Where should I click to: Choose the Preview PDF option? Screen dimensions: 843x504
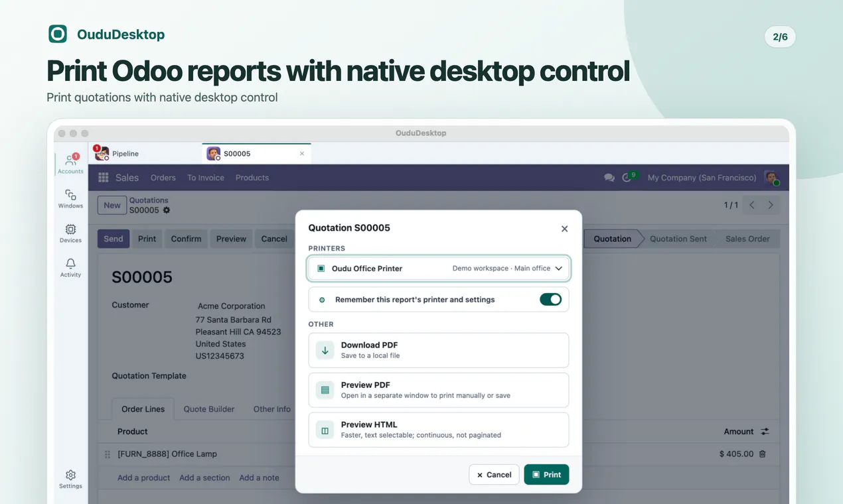[x=439, y=390]
